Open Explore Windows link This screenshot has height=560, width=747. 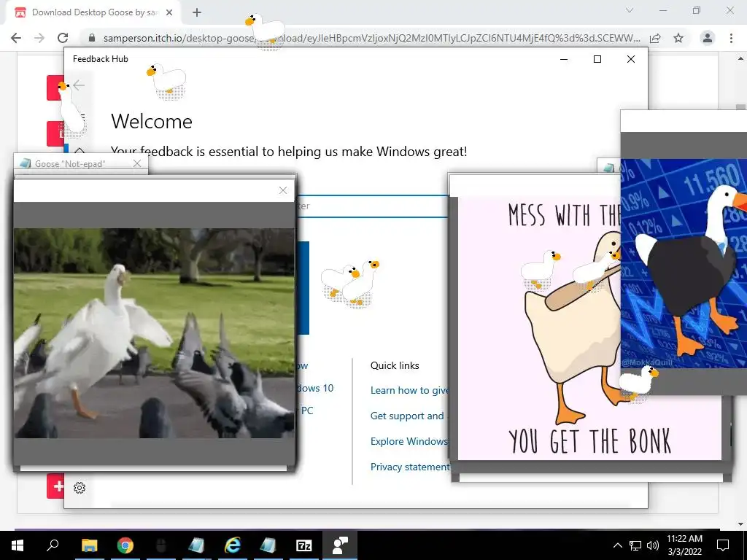[409, 441]
